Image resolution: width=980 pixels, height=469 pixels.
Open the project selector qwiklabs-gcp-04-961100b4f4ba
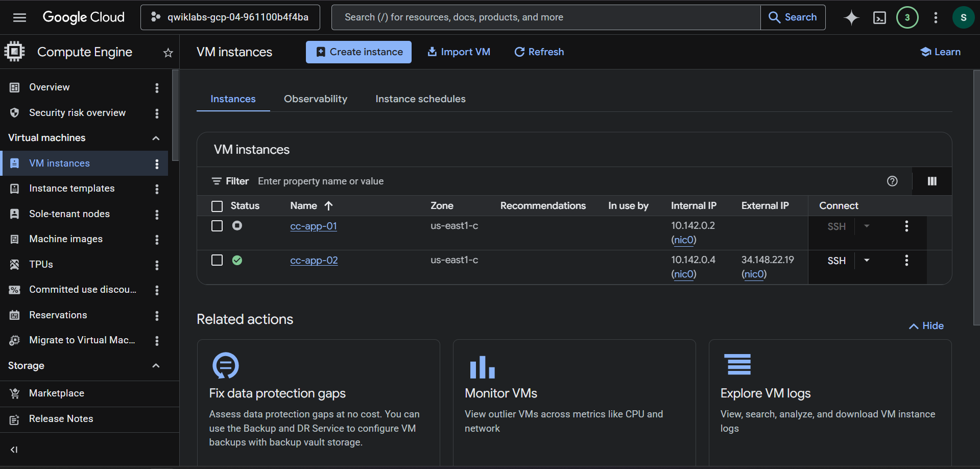(230, 17)
